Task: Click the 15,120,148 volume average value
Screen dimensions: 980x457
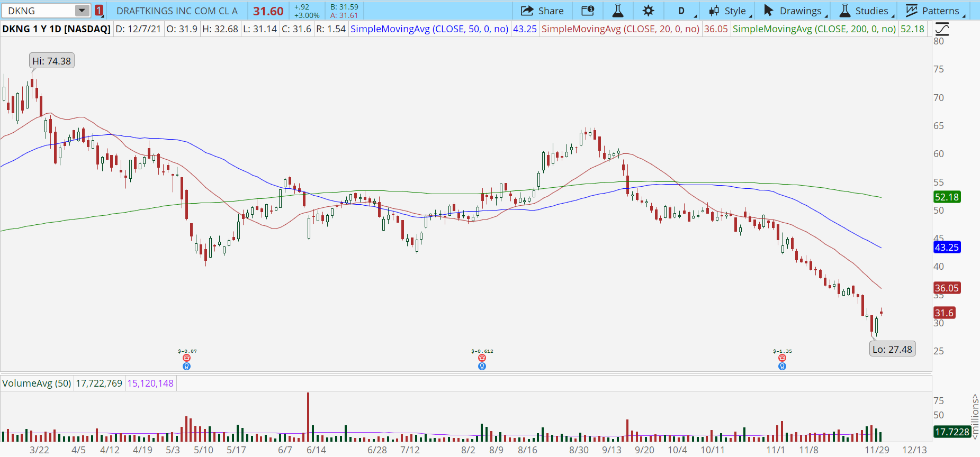Action: click(x=150, y=383)
